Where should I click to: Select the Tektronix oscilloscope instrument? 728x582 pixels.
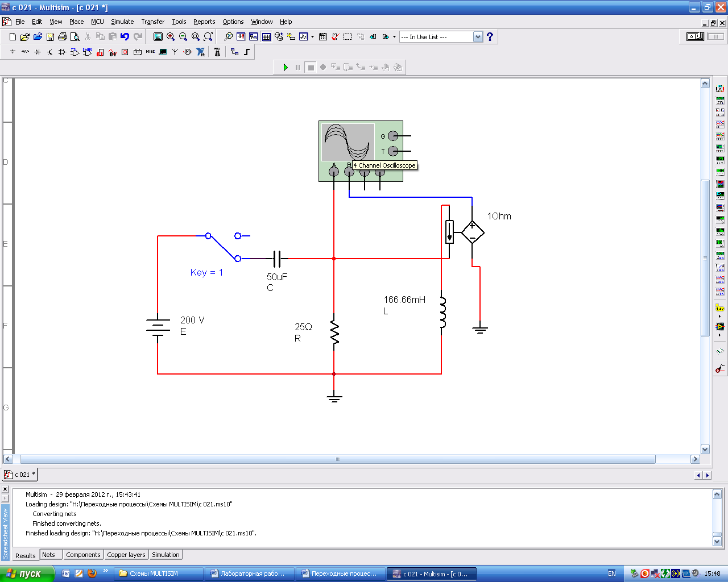(x=720, y=290)
